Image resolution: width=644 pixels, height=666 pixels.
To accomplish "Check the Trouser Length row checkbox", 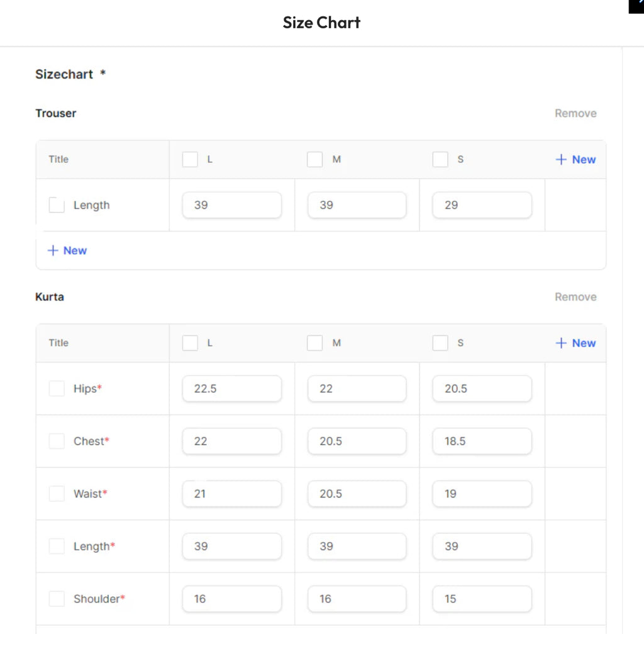I will click(x=57, y=205).
